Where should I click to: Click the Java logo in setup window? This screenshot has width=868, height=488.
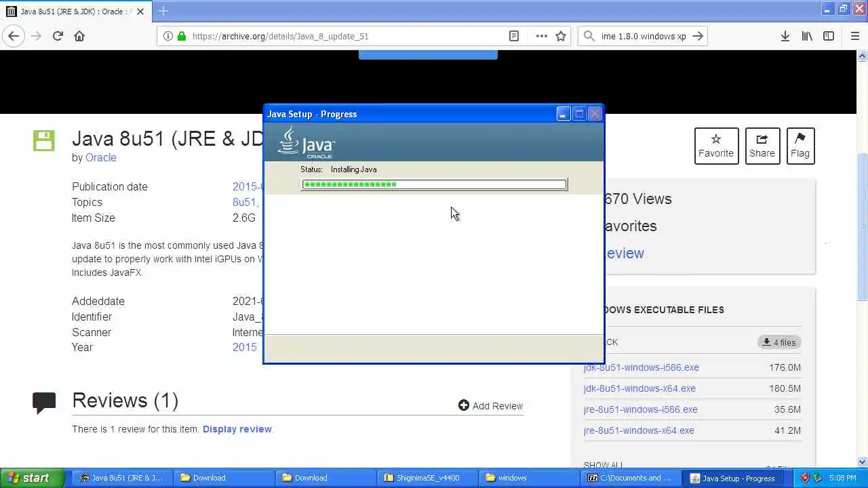click(x=307, y=142)
